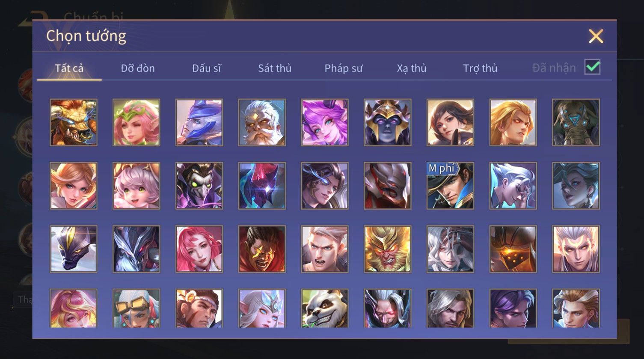Select the golden bull hero portrait
This screenshot has height=359, width=644.
pyautogui.click(x=74, y=122)
